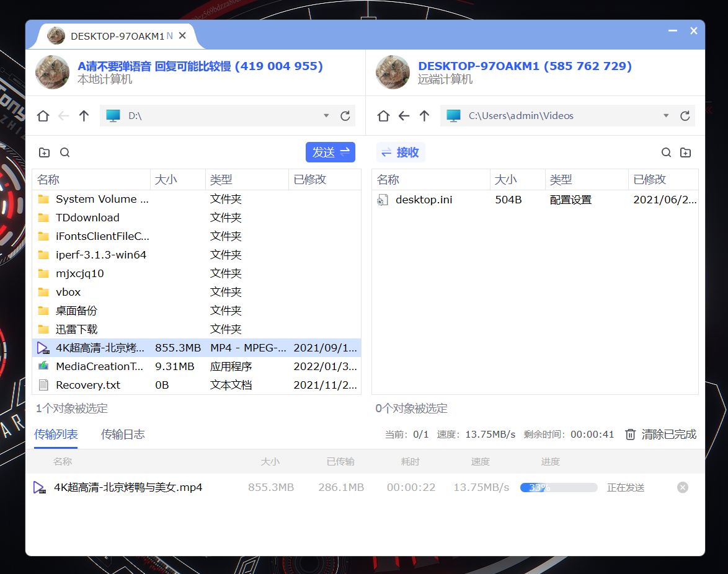Go up one level in local path
728x574 pixels.
tap(84, 115)
